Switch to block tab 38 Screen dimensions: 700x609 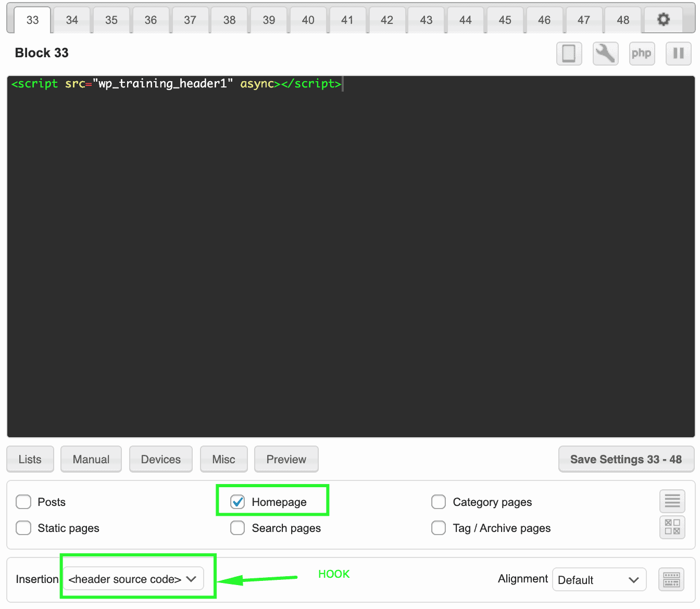pos(229,20)
